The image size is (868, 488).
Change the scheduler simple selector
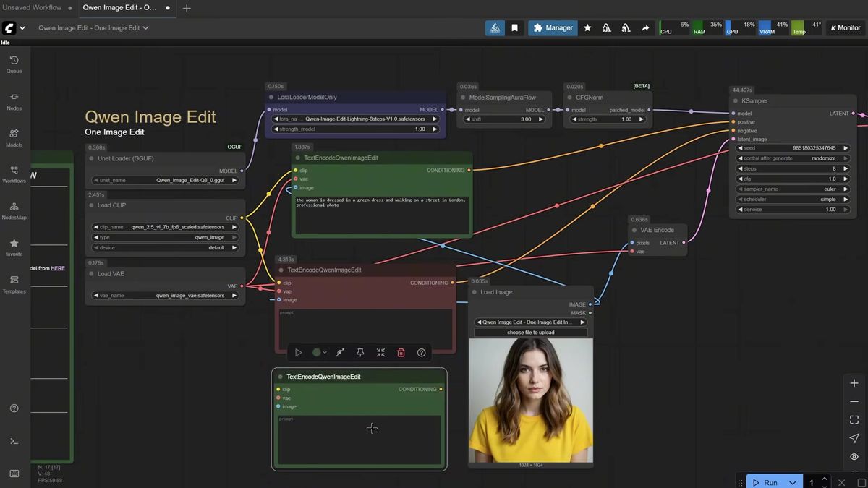tap(793, 199)
